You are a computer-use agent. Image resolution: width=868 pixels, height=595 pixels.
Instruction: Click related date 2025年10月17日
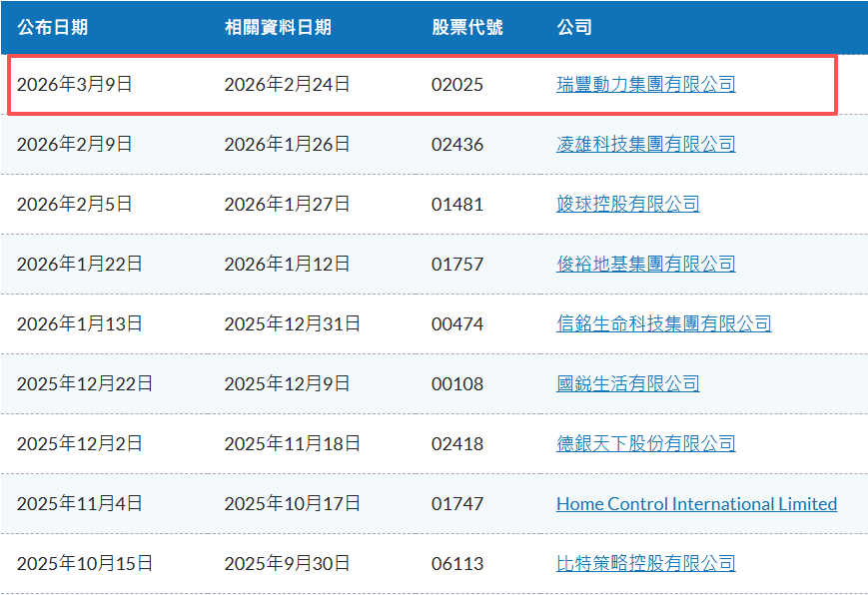[293, 503]
